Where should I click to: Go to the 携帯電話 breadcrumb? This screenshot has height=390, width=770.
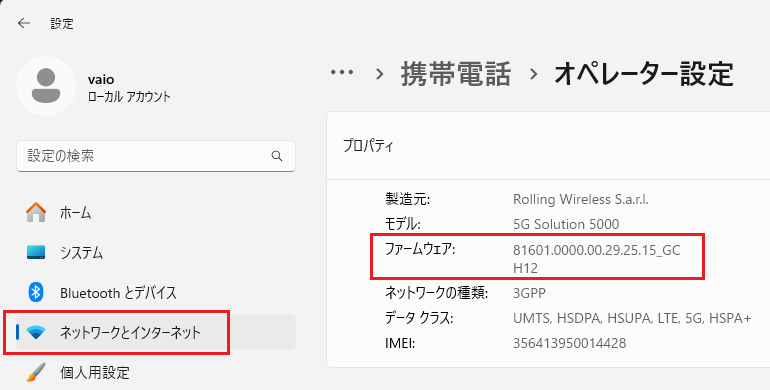tap(456, 74)
